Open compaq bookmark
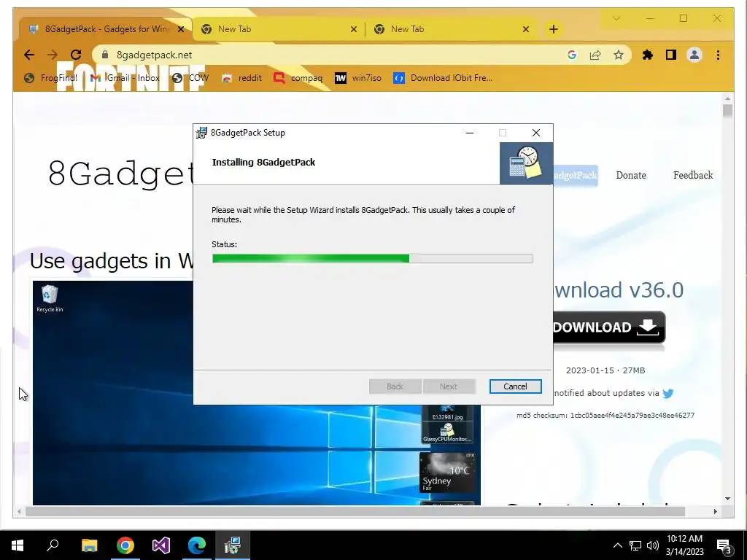 (x=298, y=77)
